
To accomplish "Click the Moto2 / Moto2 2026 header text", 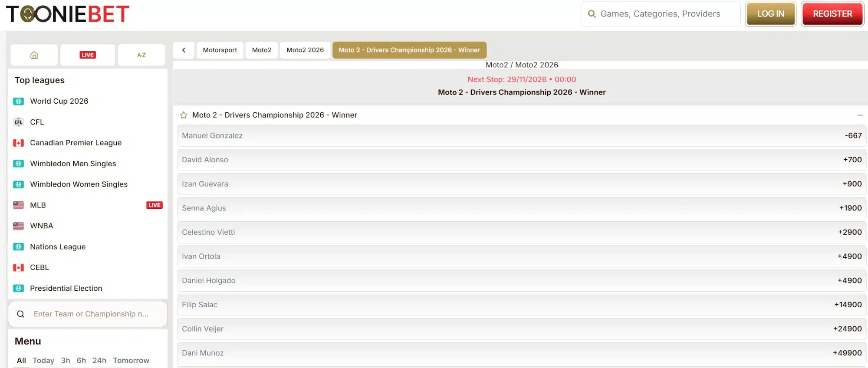I will click(x=522, y=65).
